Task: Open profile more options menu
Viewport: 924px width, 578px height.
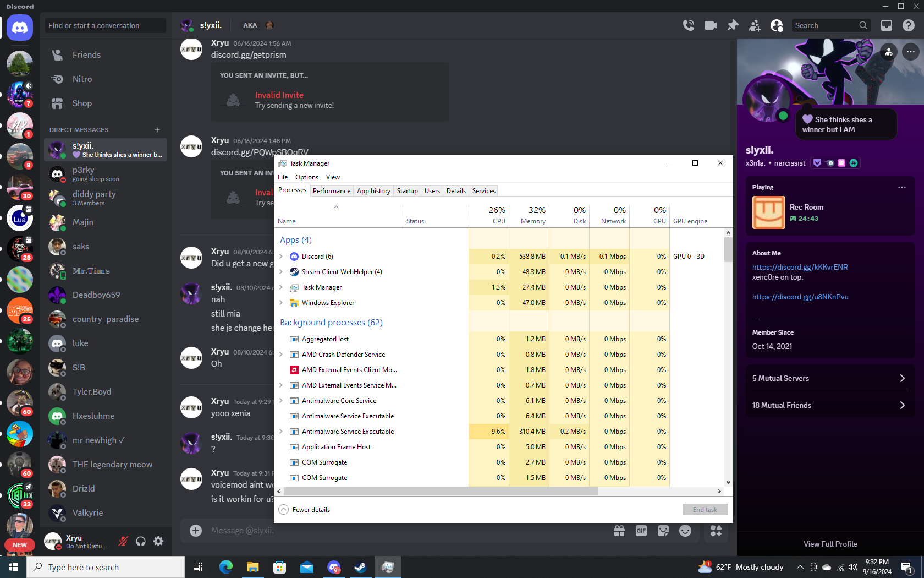Action: [911, 52]
